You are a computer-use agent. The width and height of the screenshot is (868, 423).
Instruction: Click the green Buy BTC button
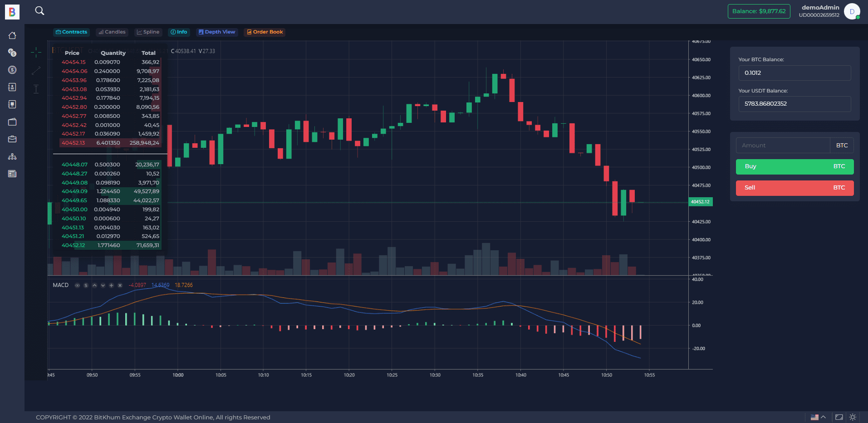[x=794, y=166]
